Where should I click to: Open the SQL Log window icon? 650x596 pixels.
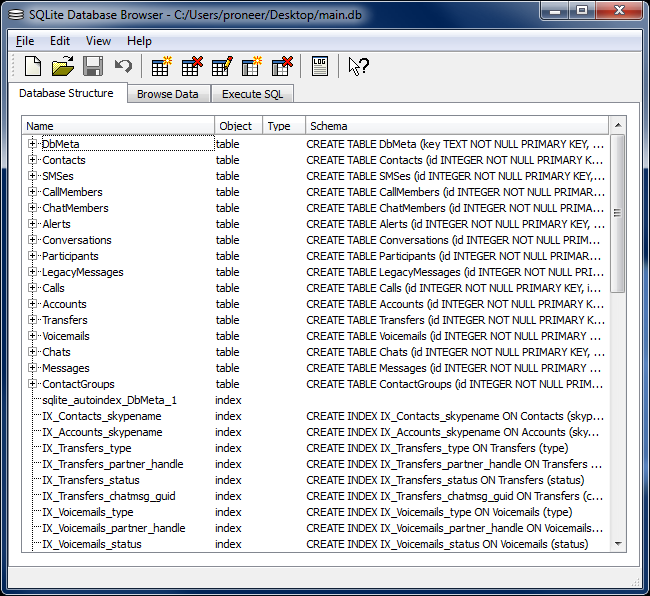pos(319,67)
